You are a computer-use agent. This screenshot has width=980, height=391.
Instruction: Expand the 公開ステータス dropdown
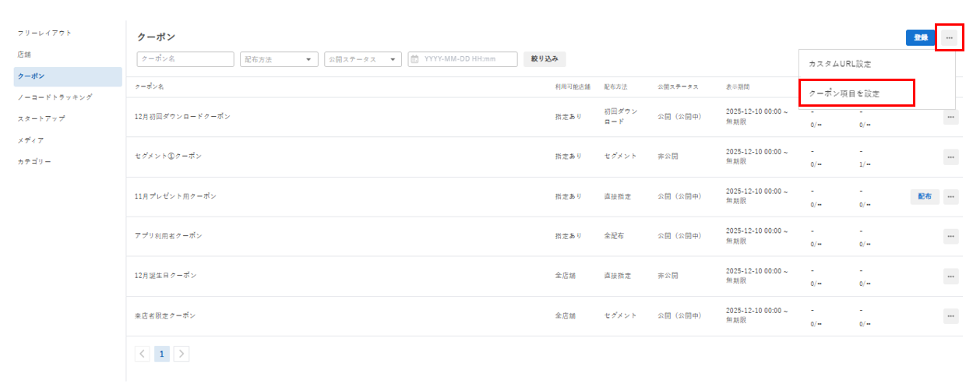click(363, 59)
